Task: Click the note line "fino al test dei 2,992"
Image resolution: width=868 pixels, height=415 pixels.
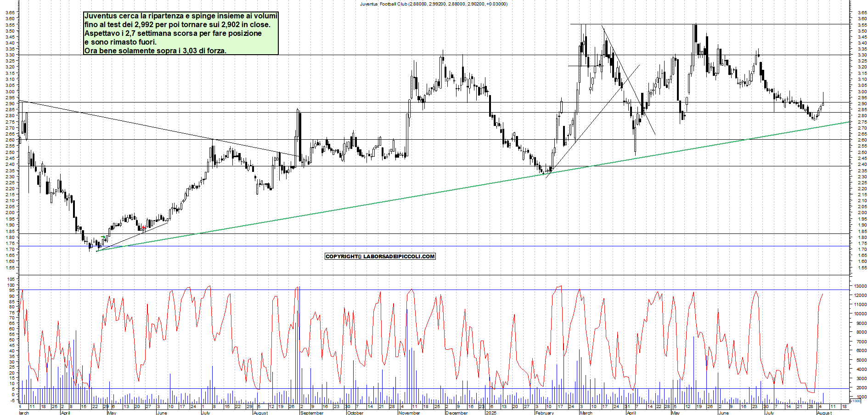Action: point(177,25)
